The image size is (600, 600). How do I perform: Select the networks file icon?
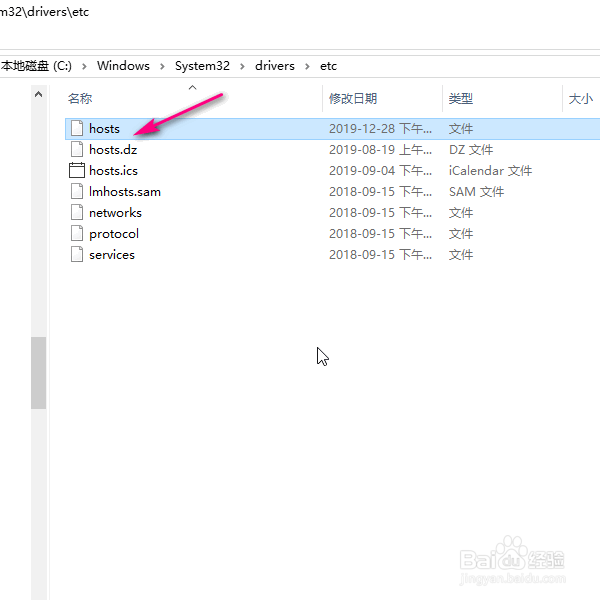click(77, 213)
